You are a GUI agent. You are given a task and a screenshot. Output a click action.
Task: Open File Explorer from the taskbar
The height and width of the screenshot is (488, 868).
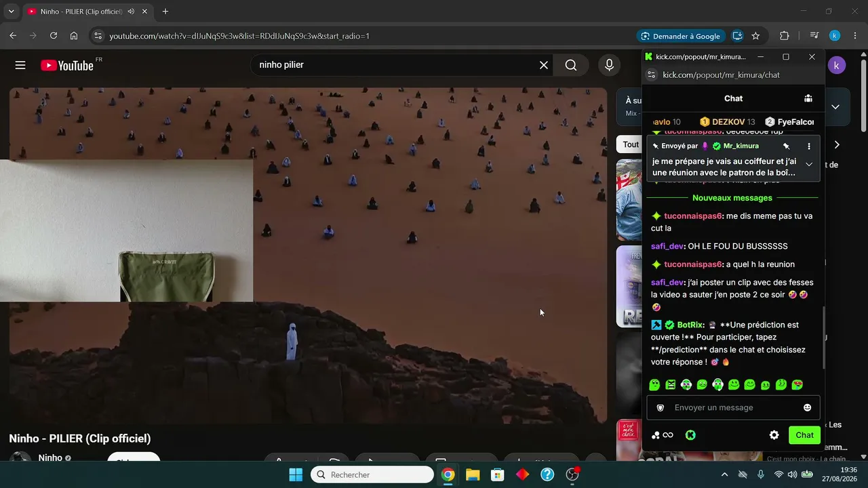[x=473, y=474]
